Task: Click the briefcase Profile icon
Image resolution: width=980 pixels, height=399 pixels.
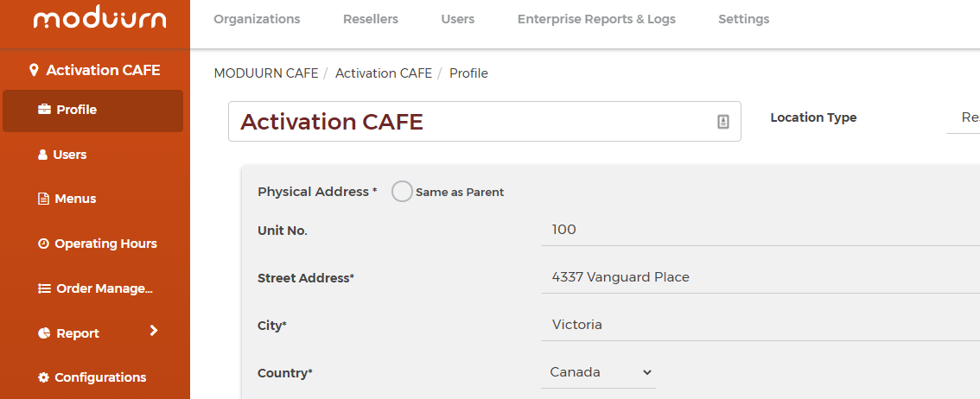Action: pos(44,110)
